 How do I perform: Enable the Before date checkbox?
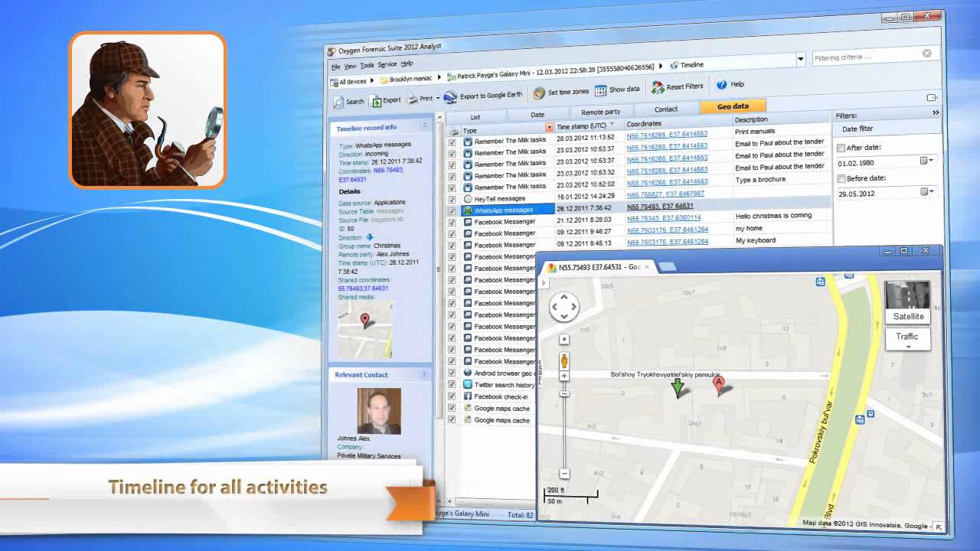click(x=841, y=178)
